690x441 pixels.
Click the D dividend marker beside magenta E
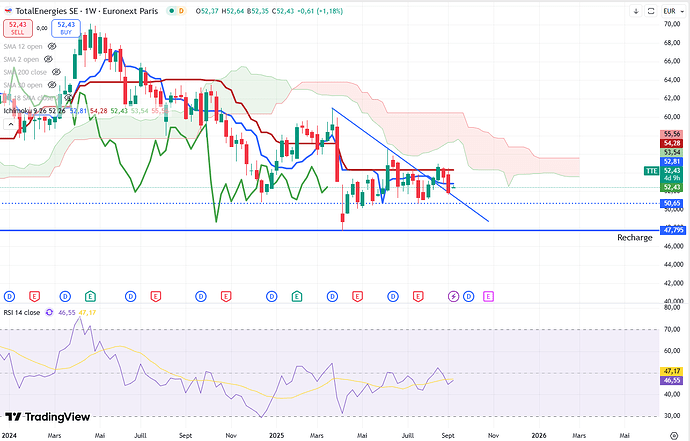click(469, 297)
